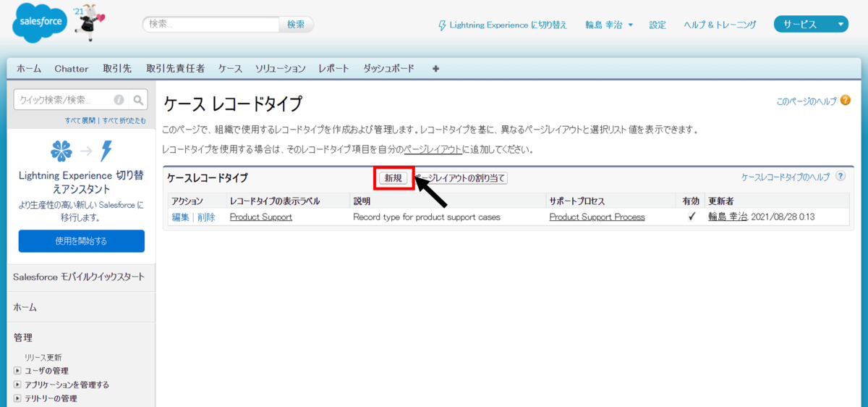The width and height of the screenshot is (868, 407).
Task: Open the Chatter tab
Action: (x=72, y=69)
